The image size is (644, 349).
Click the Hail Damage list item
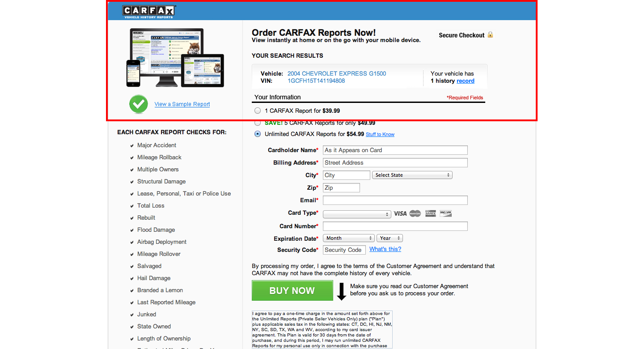154,278
